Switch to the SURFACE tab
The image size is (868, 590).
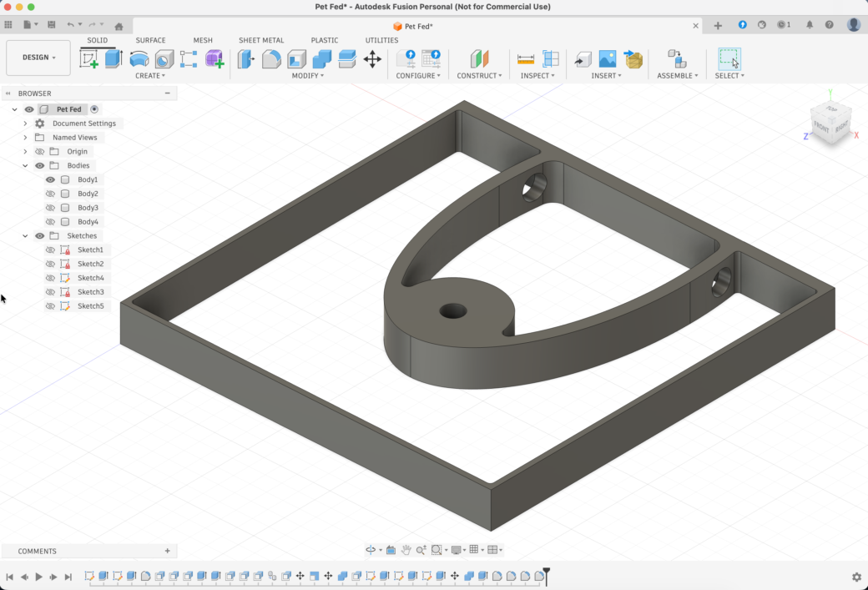(x=150, y=40)
